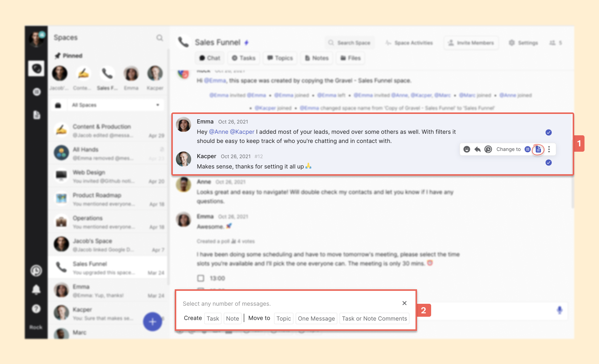Change message to note via document icon

point(538,149)
